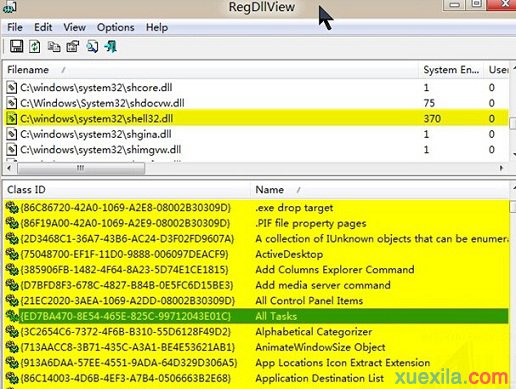Click the gear icon of Add Columns Explorer Command
Screen dimensions: 516x389
coord(12,269)
